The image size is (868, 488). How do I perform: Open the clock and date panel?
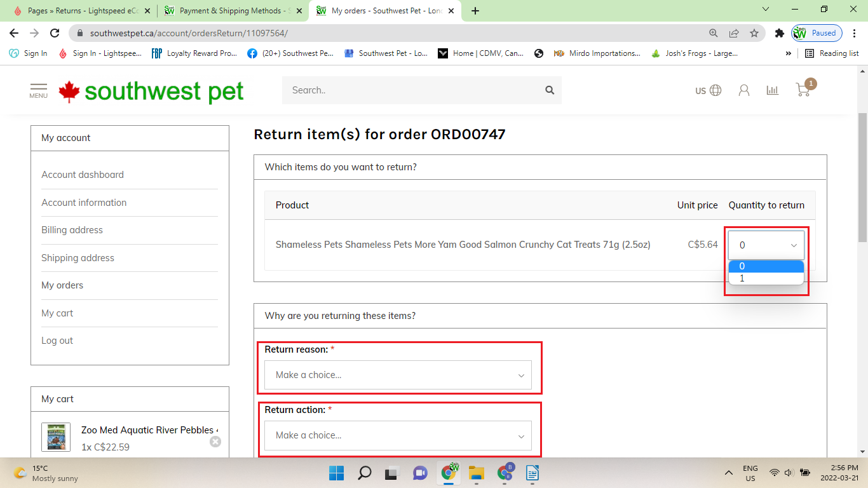click(840, 473)
